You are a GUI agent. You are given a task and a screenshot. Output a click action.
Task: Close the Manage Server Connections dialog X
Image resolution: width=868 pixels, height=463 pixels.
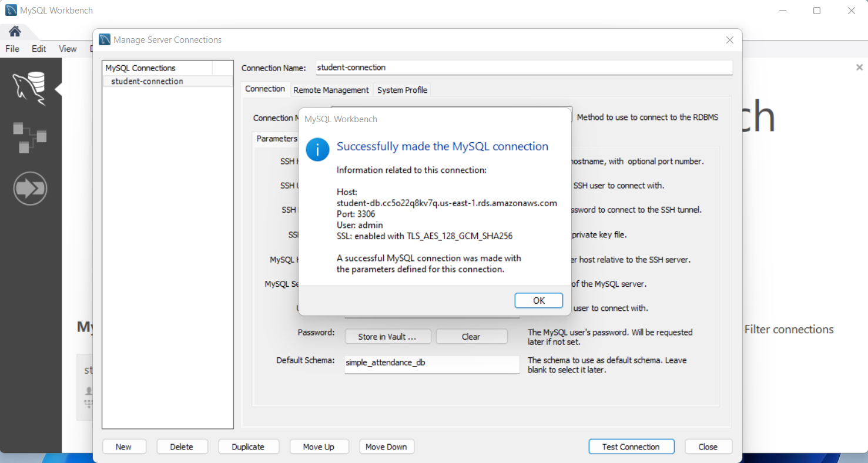pos(730,40)
